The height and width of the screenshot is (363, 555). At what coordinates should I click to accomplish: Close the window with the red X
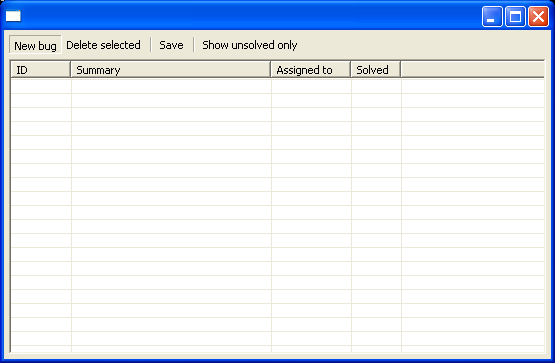(x=538, y=16)
